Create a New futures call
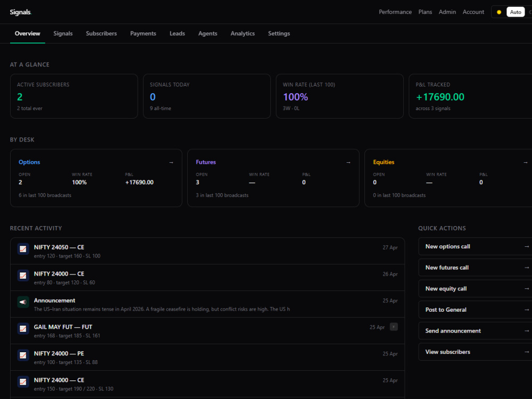This screenshot has width=532, height=399. tap(475, 268)
